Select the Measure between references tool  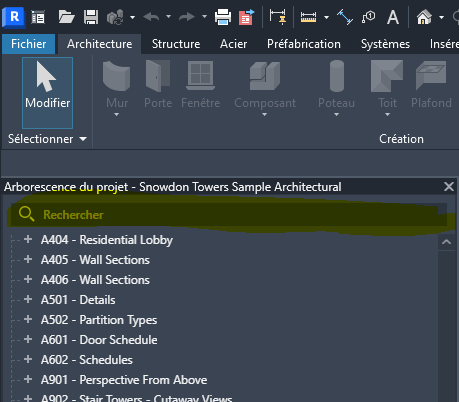tap(278, 17)
